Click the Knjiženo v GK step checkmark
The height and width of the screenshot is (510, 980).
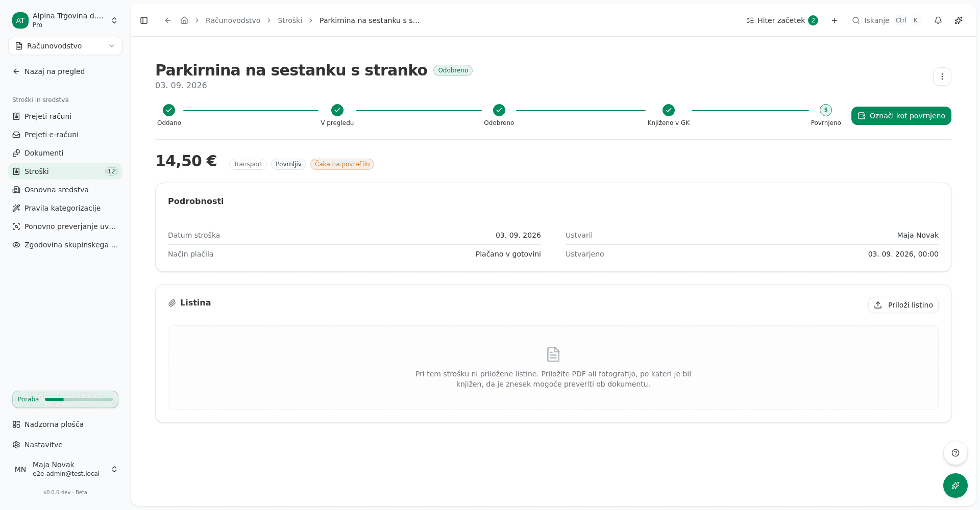click(669, 110)
